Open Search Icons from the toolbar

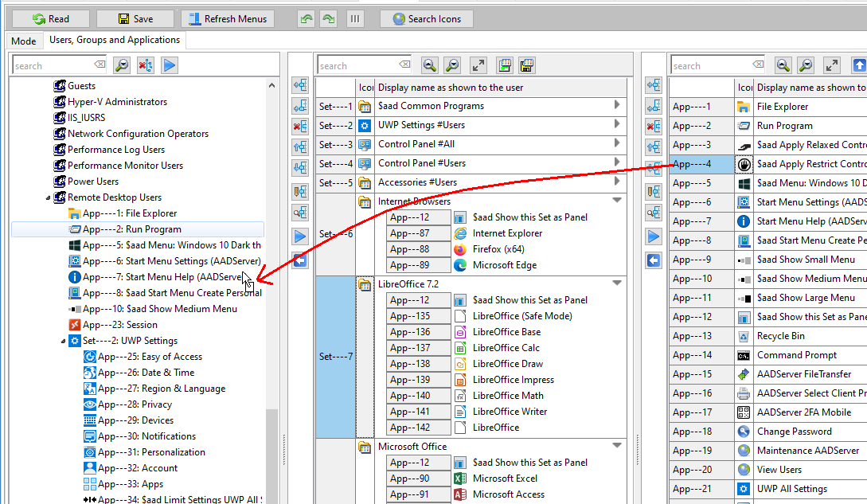[426, 18]
